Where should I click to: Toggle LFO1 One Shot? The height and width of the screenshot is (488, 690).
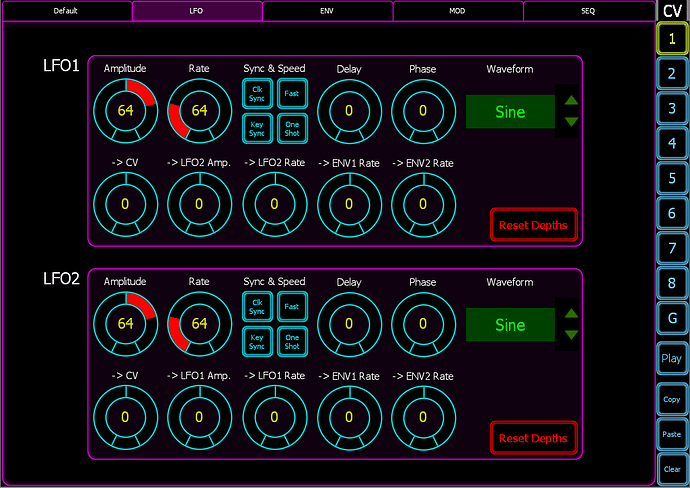tap(292, 128)
